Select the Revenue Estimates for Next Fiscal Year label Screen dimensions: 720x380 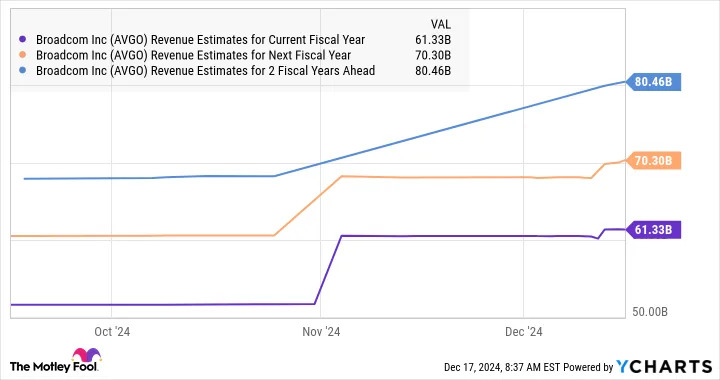[193, 56]
